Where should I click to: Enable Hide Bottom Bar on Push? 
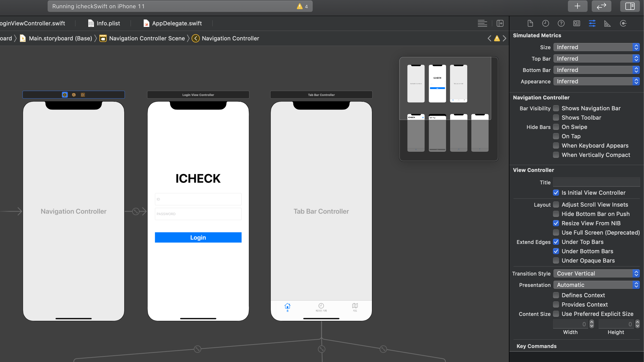[556, 214]
